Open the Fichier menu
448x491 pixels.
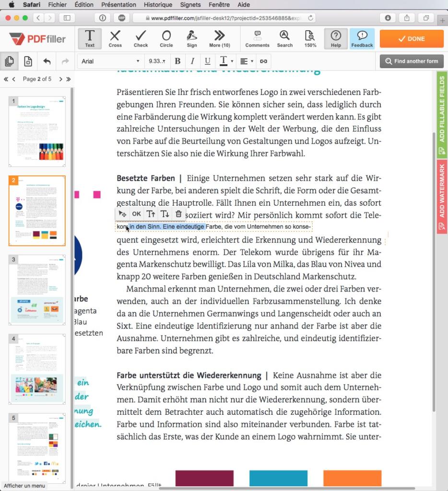pos(58,5)
